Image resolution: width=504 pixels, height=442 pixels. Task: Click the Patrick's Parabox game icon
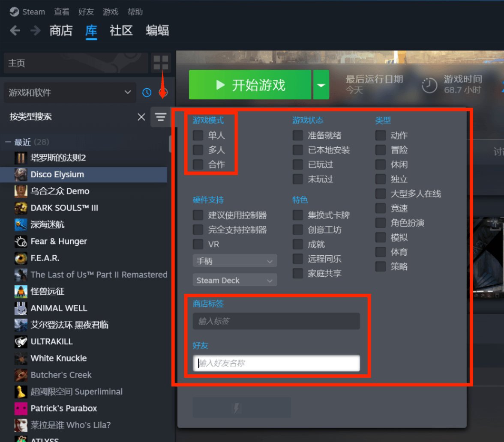coord(21,408)
